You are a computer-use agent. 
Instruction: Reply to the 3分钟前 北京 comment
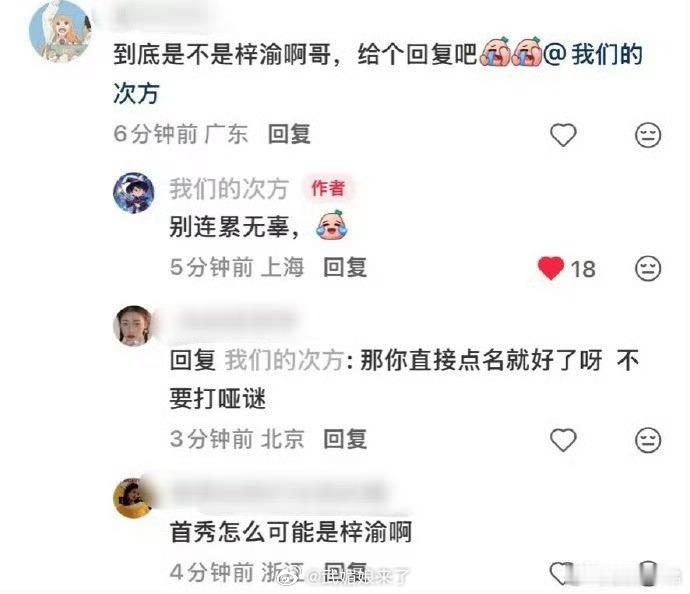(x=345, y=439)
